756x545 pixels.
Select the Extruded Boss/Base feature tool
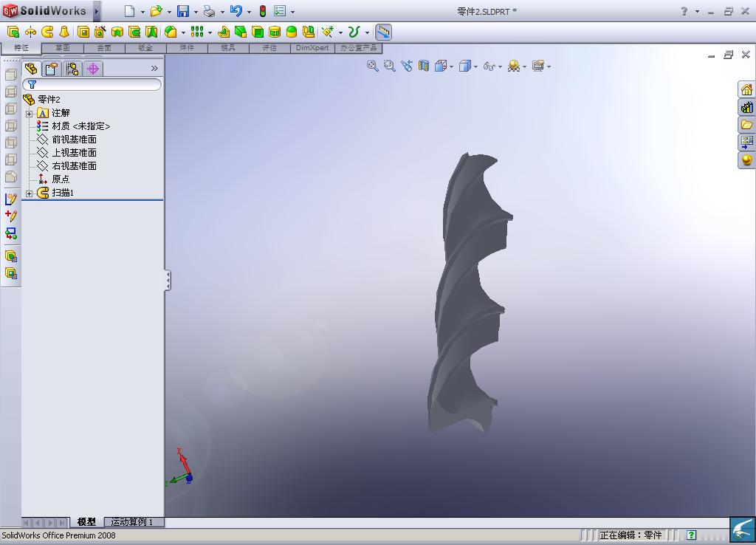(13, 32)
